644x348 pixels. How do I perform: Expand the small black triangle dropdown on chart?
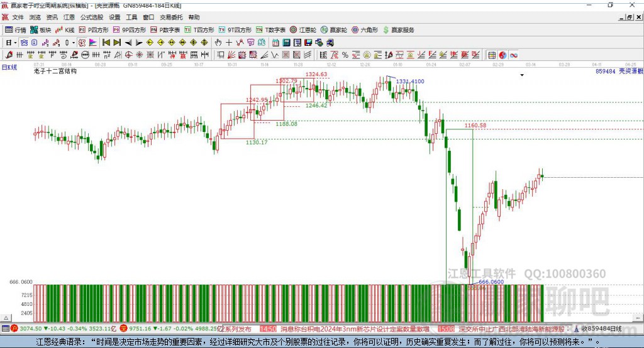pos(522,75)
